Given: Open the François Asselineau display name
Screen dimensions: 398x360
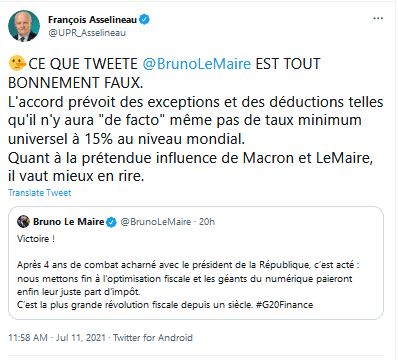Looking at the screenshot, I should pos(92,20).
